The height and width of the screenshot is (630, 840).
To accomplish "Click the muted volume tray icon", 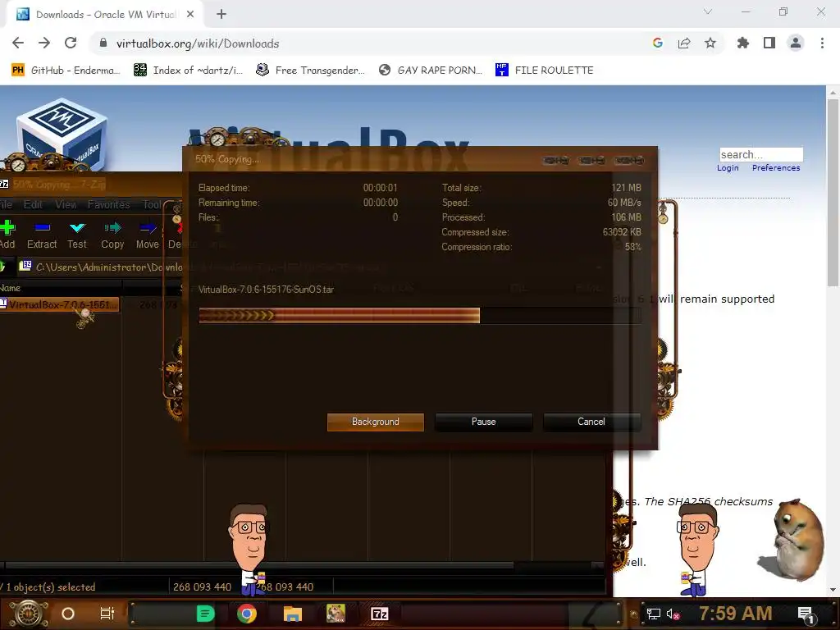I will (673, 614).
